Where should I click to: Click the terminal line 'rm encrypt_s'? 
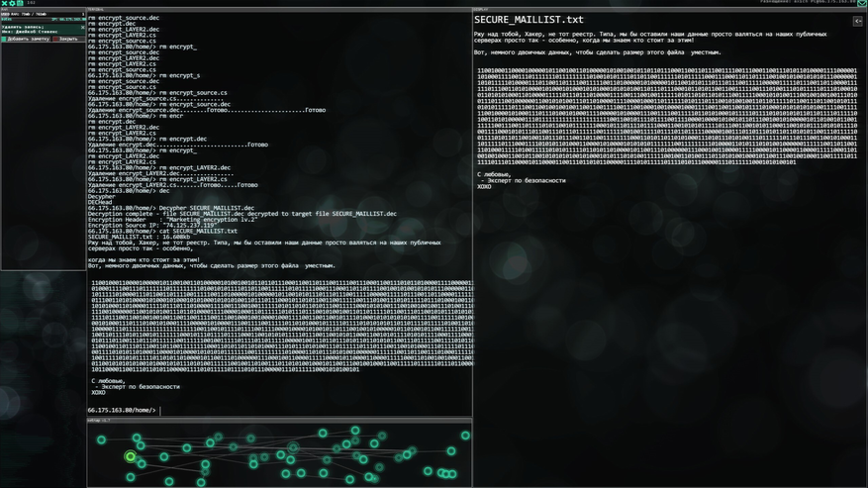[144, 76]
